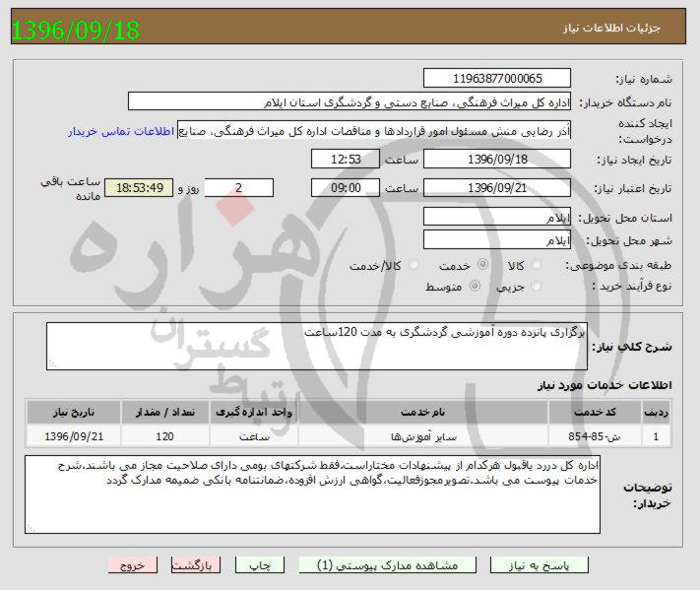Select the کالا/خدمت radio button
The height and width of the screenshot is (590, 700).
click(414, 264)
